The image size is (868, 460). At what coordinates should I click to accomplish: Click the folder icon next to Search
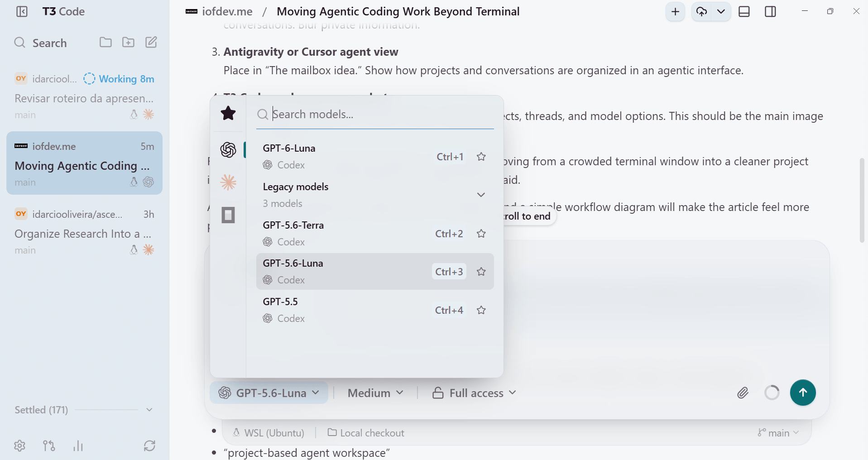[x=106, y=42]
